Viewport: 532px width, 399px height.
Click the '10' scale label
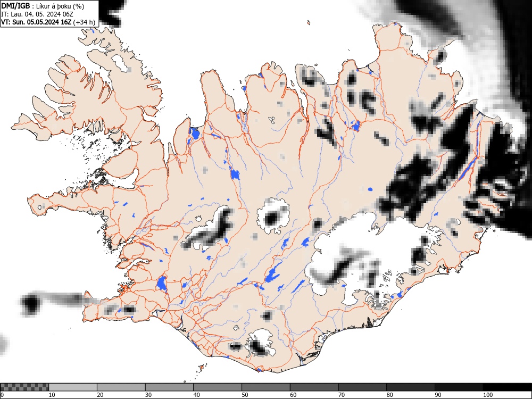(52, 395)
